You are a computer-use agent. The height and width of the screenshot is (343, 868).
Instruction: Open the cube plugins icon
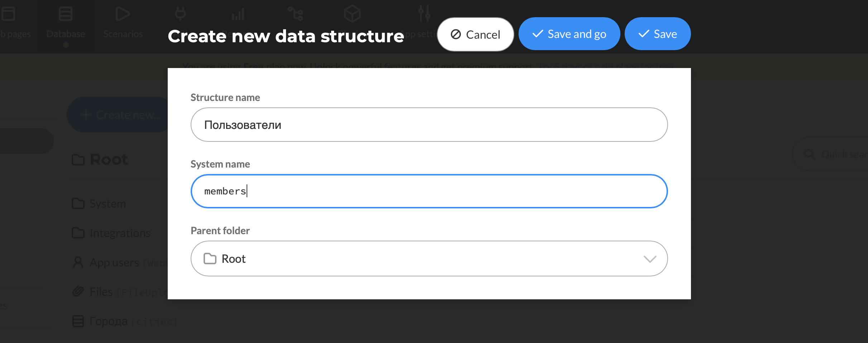point(352,14)
